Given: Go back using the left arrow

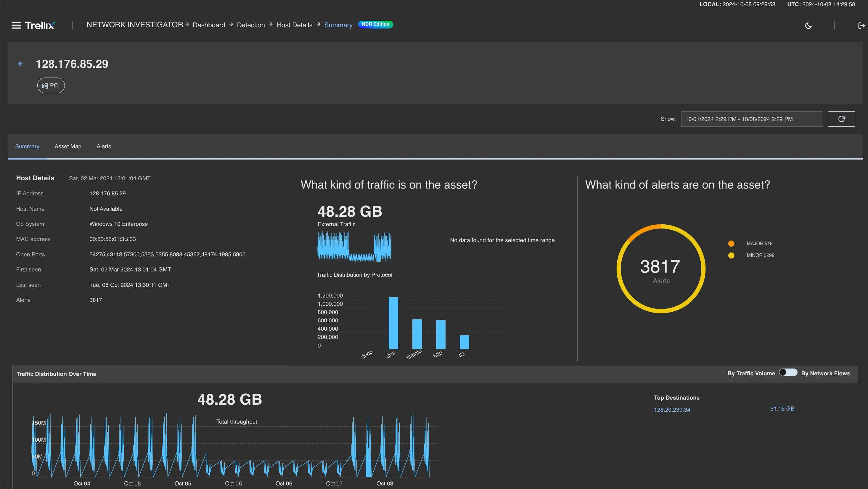Looking at the screenshot, I should tap(21, 64).
